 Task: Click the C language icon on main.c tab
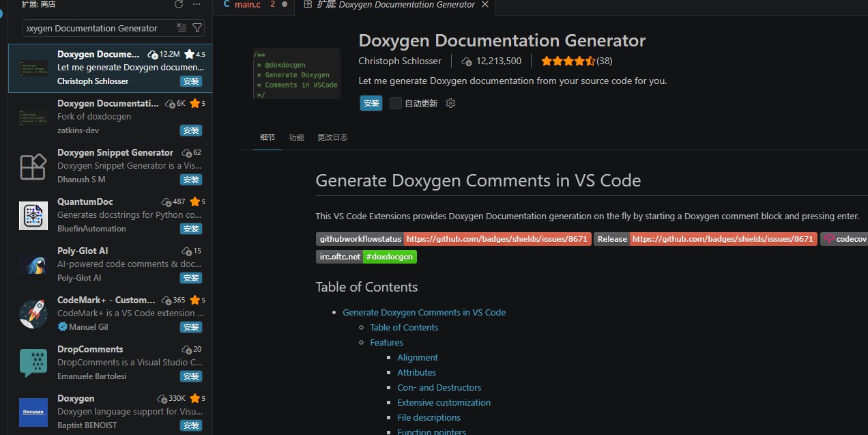[226, 4]
